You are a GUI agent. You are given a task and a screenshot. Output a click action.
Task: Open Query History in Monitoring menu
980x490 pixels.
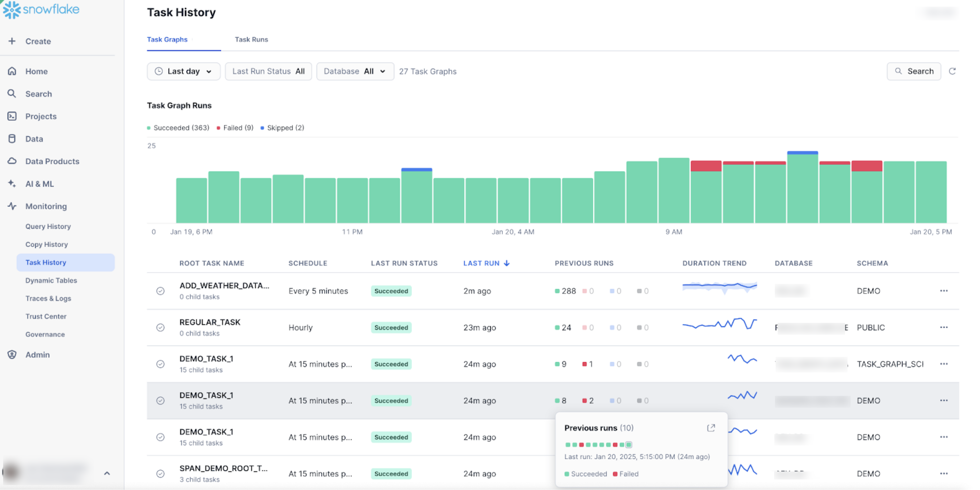point(48,226)
